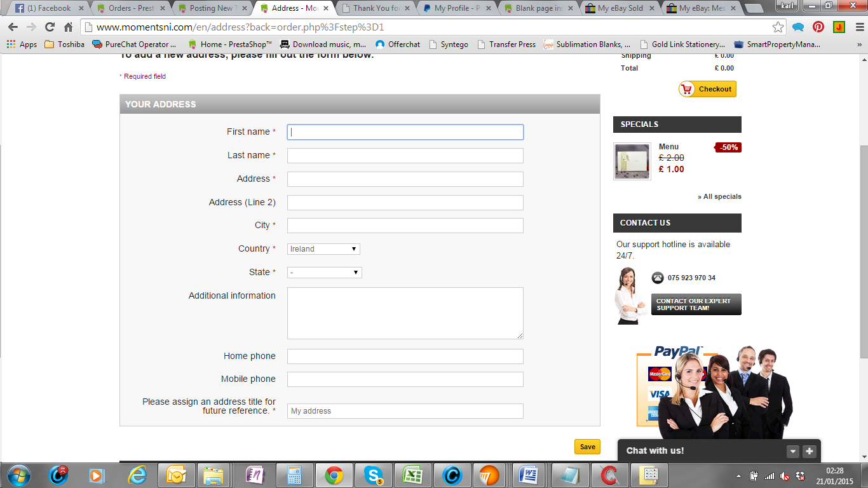Click the Additional information text area

(x=405, y=313)
